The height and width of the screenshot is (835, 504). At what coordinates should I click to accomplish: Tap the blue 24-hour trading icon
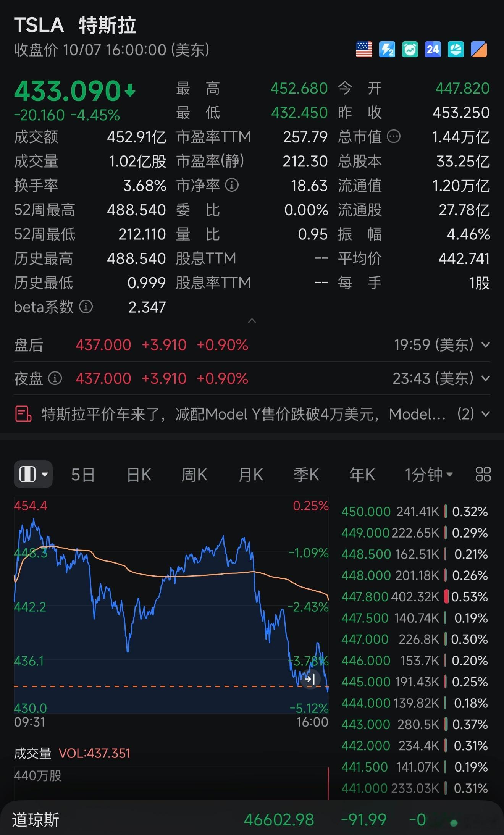(433, 50)
